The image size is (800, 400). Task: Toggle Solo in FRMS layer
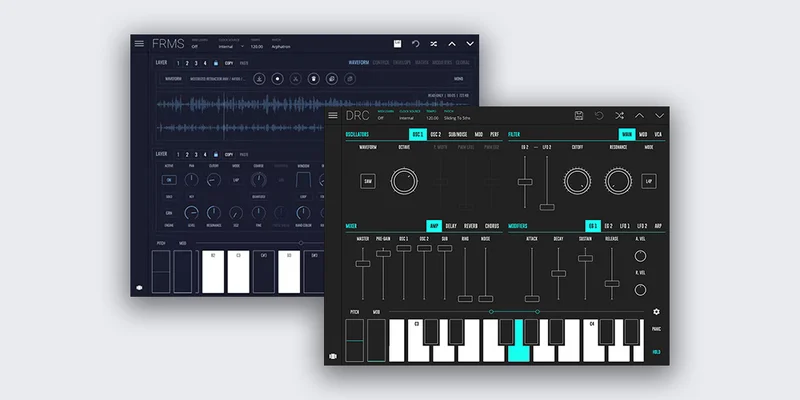click(x=169, y=196)
